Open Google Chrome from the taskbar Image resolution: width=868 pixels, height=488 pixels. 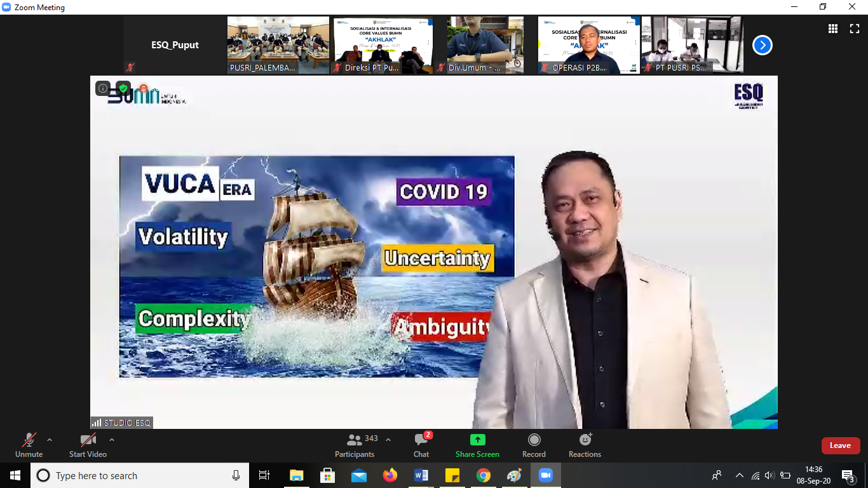pos(484,475)
